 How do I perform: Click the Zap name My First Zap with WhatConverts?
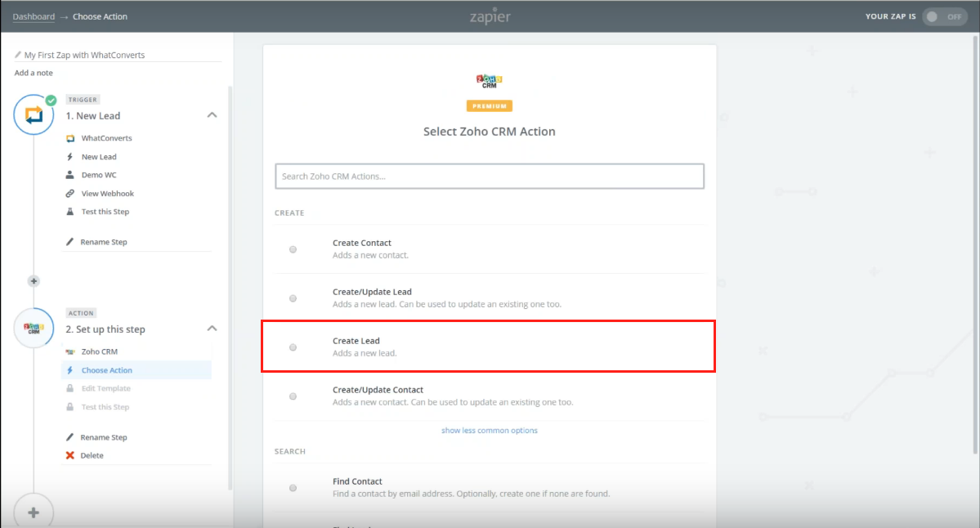coord(84,55)
